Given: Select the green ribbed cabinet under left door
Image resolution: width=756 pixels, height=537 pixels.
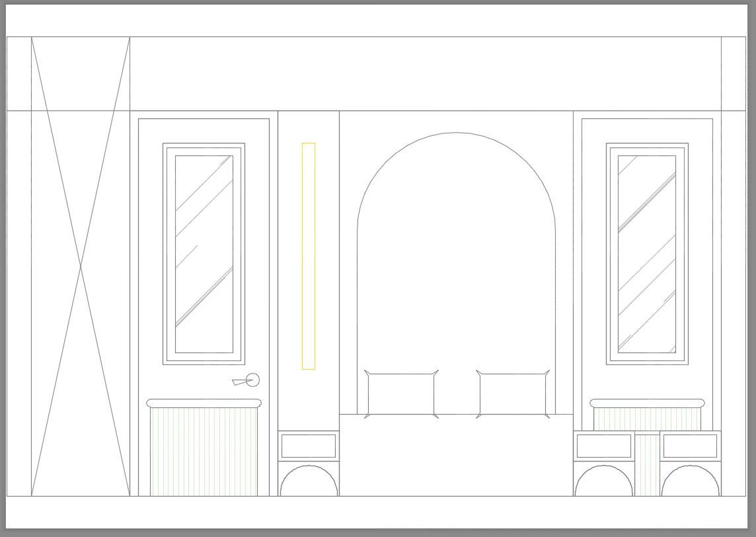Looking at the screenshot, I should click(x=204, y=452).
